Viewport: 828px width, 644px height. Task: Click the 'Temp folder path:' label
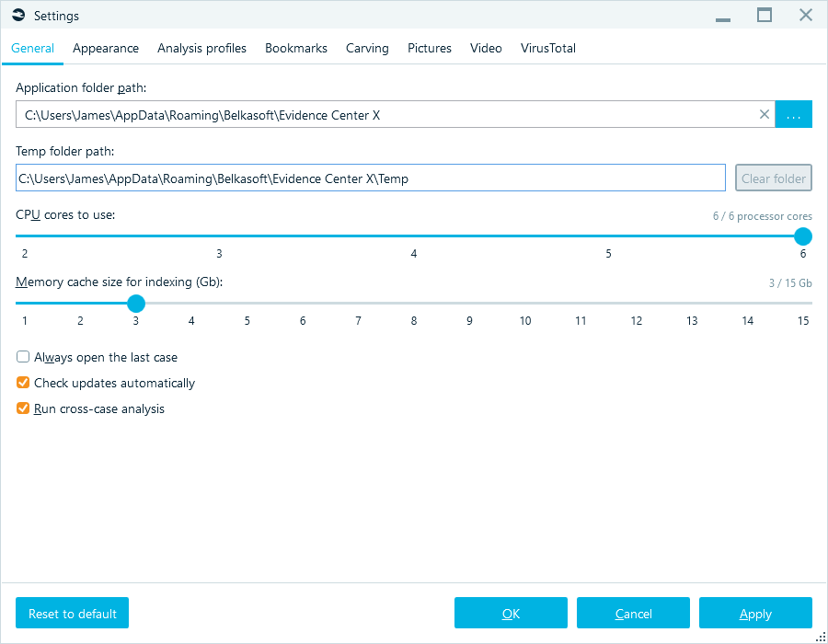(x=65, y=151)
